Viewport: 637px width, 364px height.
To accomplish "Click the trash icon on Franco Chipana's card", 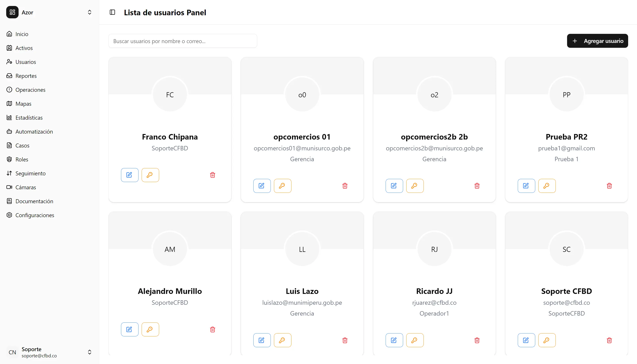I will pos(213,175).
